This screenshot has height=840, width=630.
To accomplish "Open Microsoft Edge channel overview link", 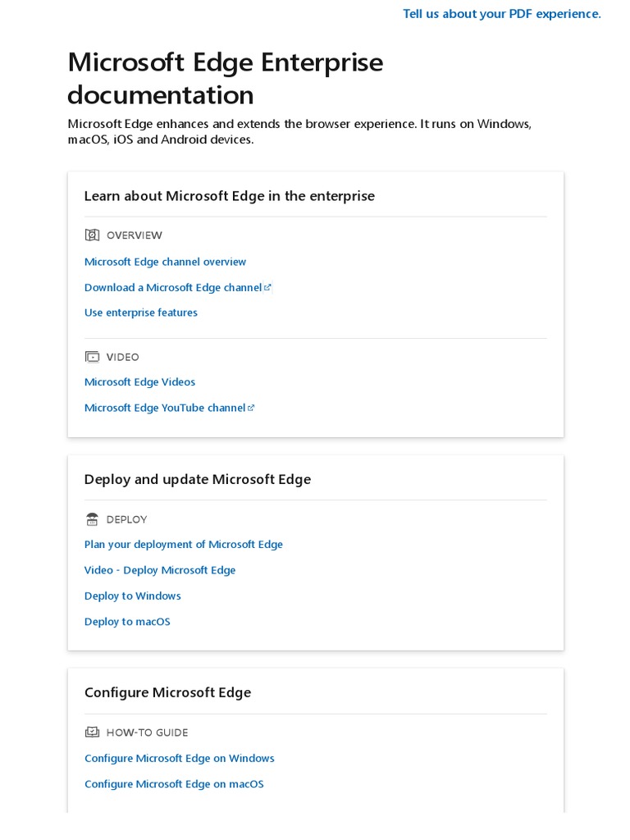I will pos(165,262).
